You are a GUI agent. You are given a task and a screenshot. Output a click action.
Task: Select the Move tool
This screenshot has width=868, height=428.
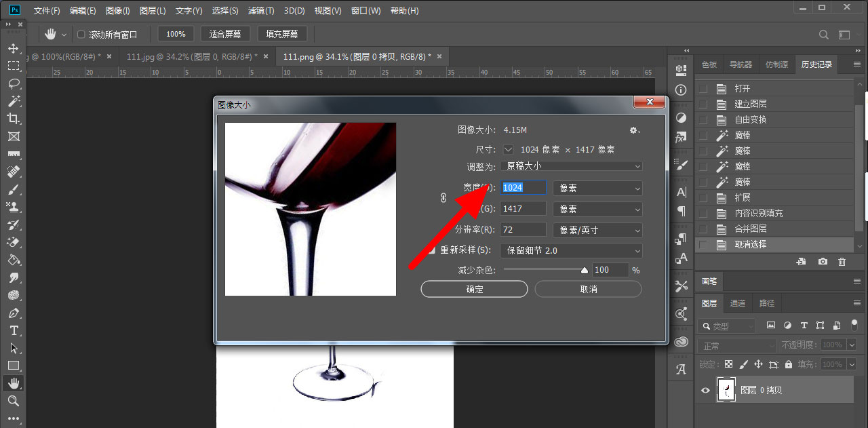tap(14, 49)
